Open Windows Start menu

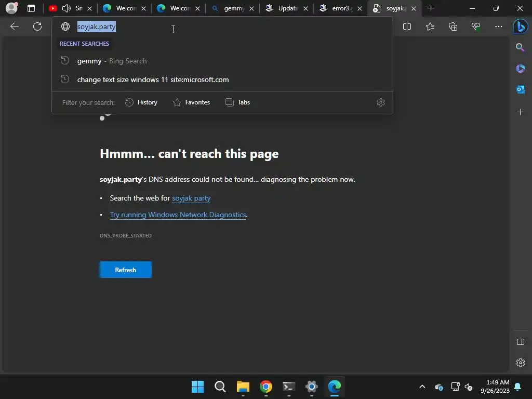tap(197, 387)
